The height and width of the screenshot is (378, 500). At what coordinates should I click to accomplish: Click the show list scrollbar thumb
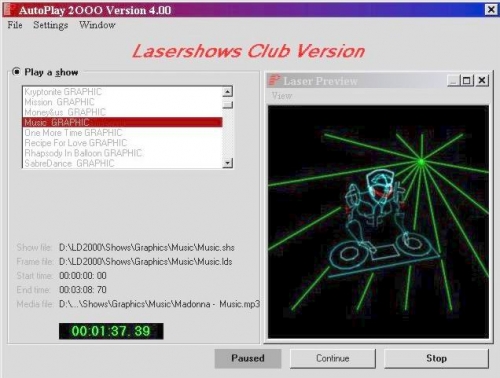[228, 105]
